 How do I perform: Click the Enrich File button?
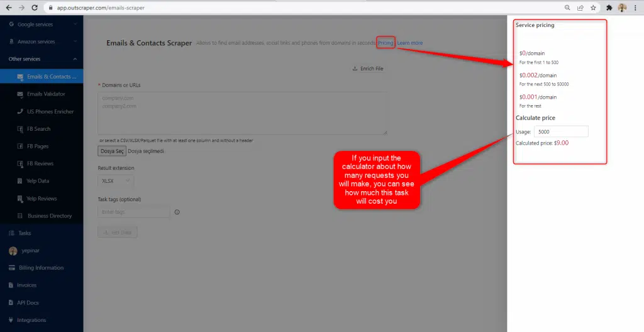coord(368,69)
